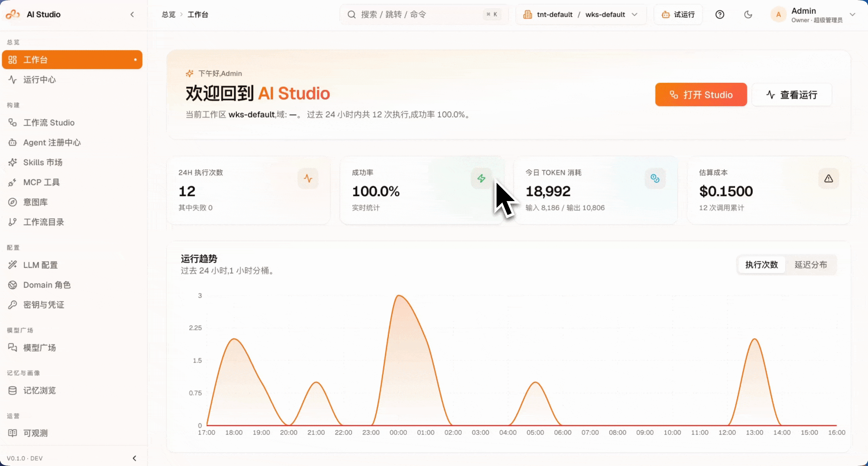Click the 记忆浏览 database icon
The width and height of the screenshot is (868, 466).
click(x=13, y=390)
